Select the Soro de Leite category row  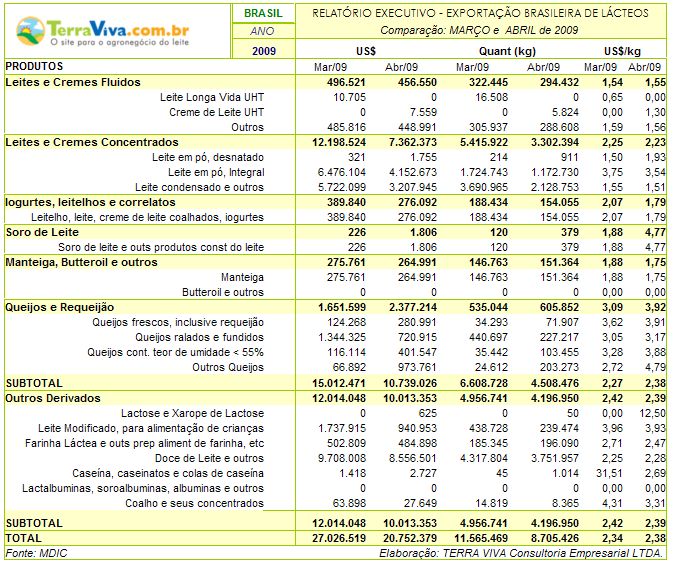[x=335, y=232]
